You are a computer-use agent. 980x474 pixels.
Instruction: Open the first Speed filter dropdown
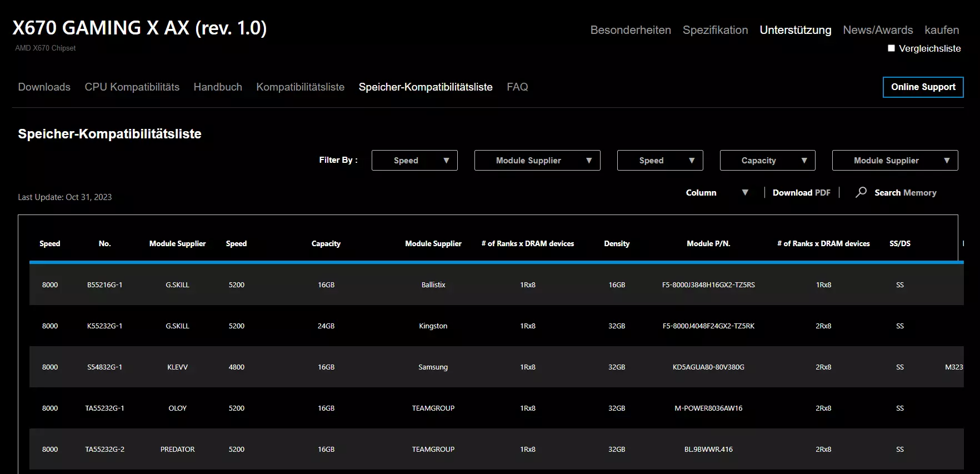tap(414, 161)
